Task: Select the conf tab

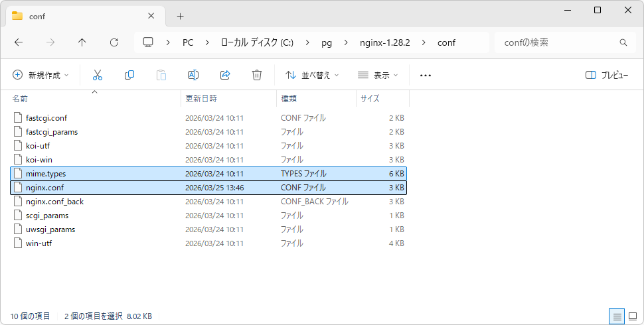Action: pyautogui.click(x=84, y=17)
